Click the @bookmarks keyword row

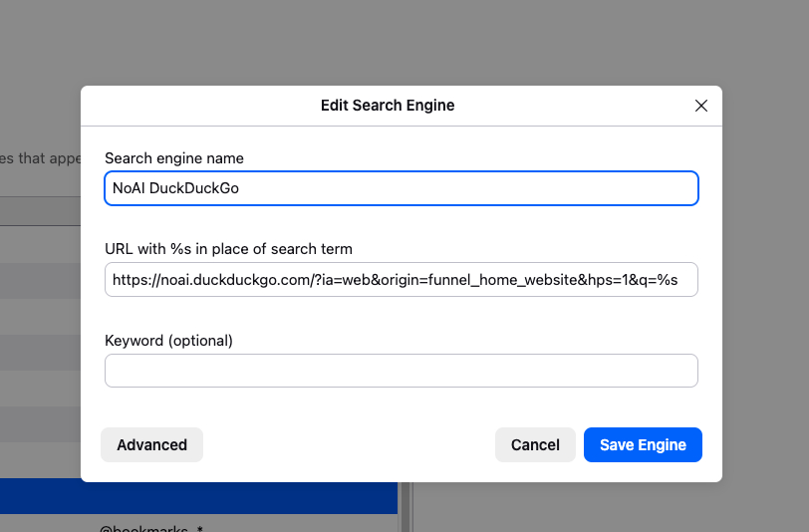point(149,527)
